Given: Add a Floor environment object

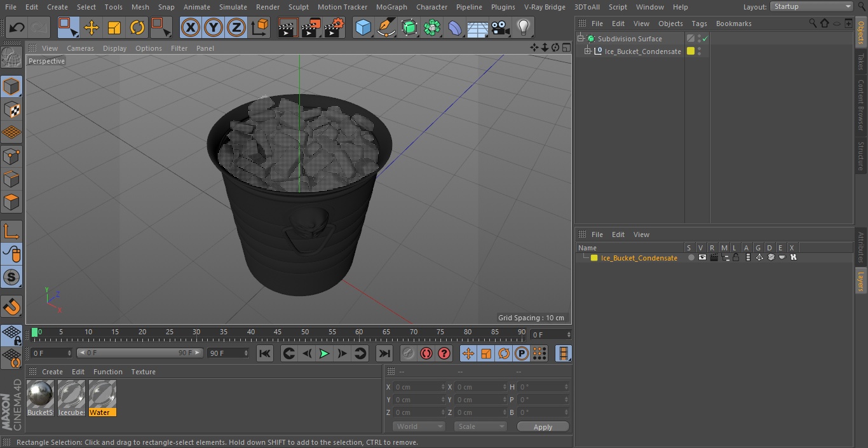Looking at the screenshot, I should click(478, 27).
